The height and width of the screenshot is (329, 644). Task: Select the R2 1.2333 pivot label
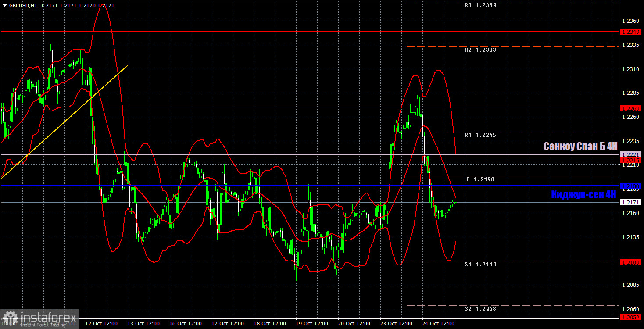[481, 50]
